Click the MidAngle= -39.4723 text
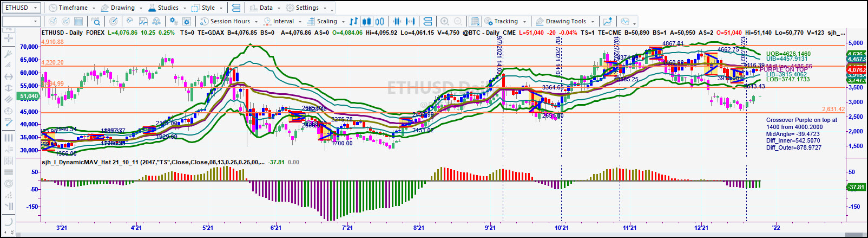 pyautogui.click(x=793, y=134)
